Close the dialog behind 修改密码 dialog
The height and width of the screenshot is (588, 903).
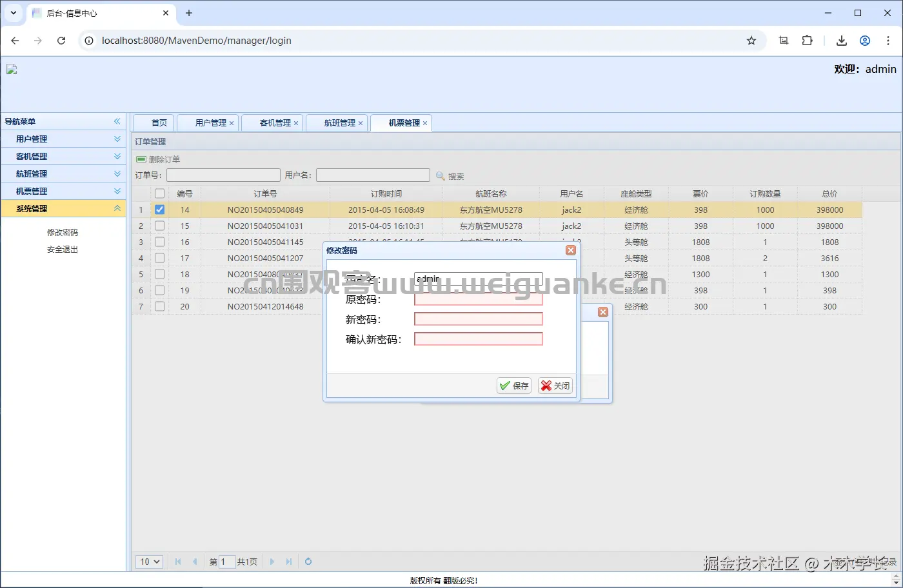(x=603, y=312)
